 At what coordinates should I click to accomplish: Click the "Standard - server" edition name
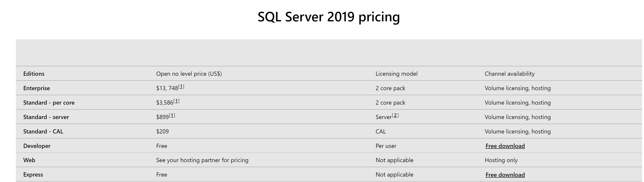point(46,117)
